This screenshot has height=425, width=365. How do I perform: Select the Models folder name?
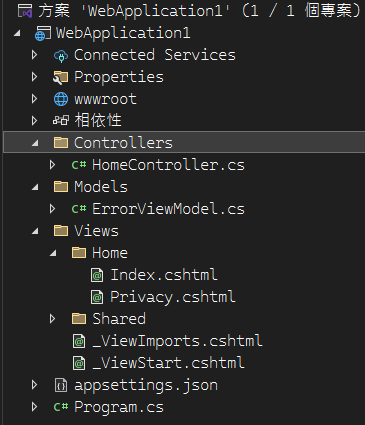tap(101, 187)
